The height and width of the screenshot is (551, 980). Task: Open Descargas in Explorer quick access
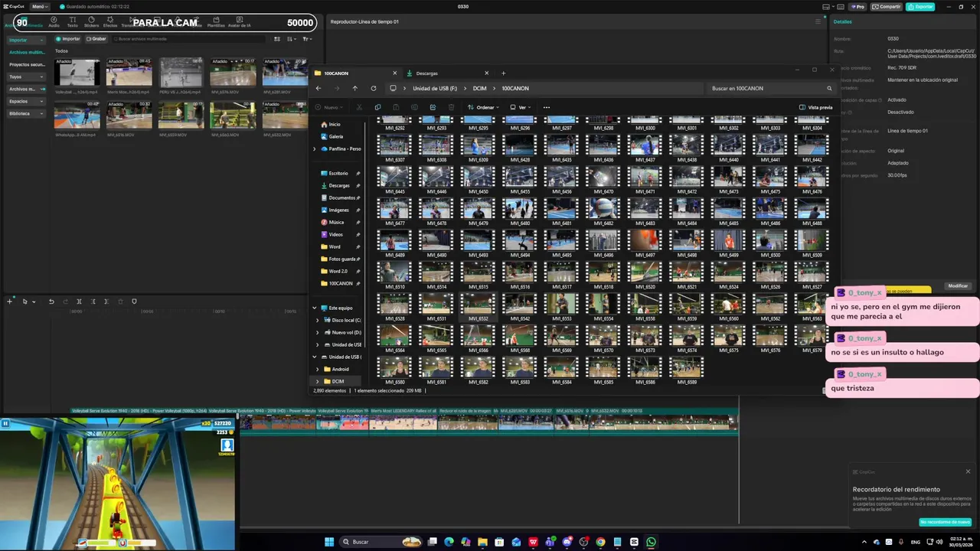pyautogui.click(x=338, y=185)
